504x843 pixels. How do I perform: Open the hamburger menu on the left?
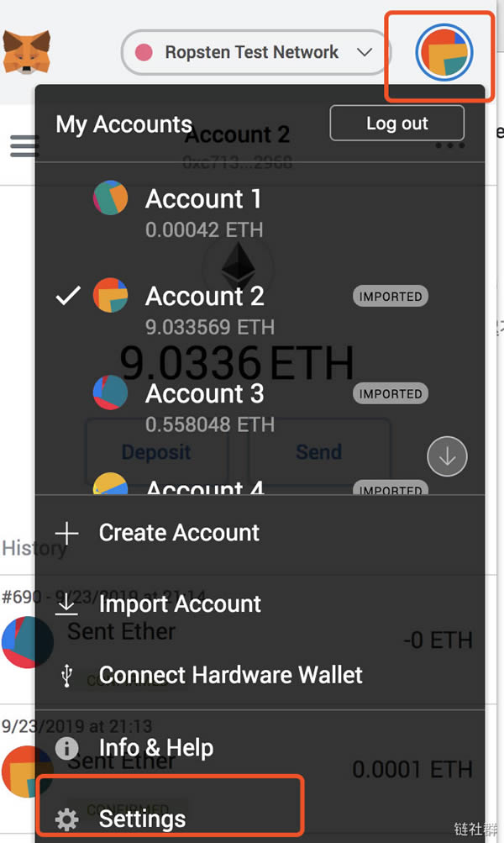[x=24, y=145]
